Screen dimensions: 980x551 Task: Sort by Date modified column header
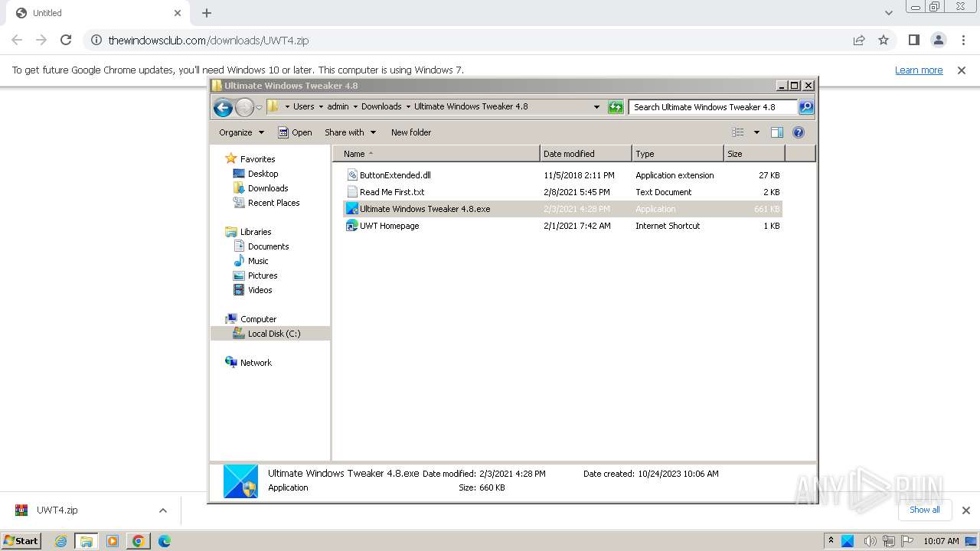[586, 154]
